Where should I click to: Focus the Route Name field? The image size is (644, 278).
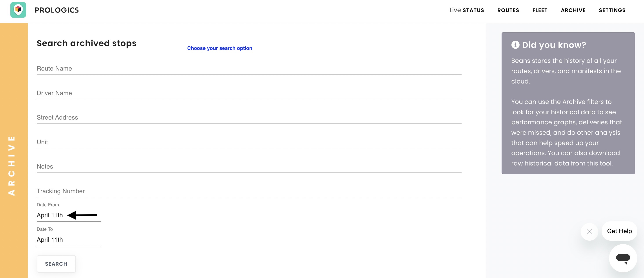tap(249, 69)
